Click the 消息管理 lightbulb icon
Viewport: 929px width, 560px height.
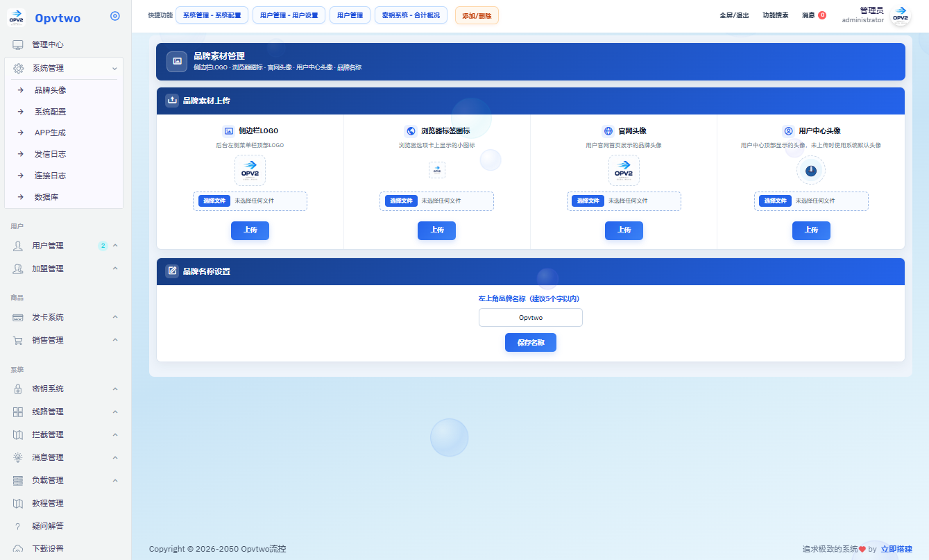pos(18,457)
